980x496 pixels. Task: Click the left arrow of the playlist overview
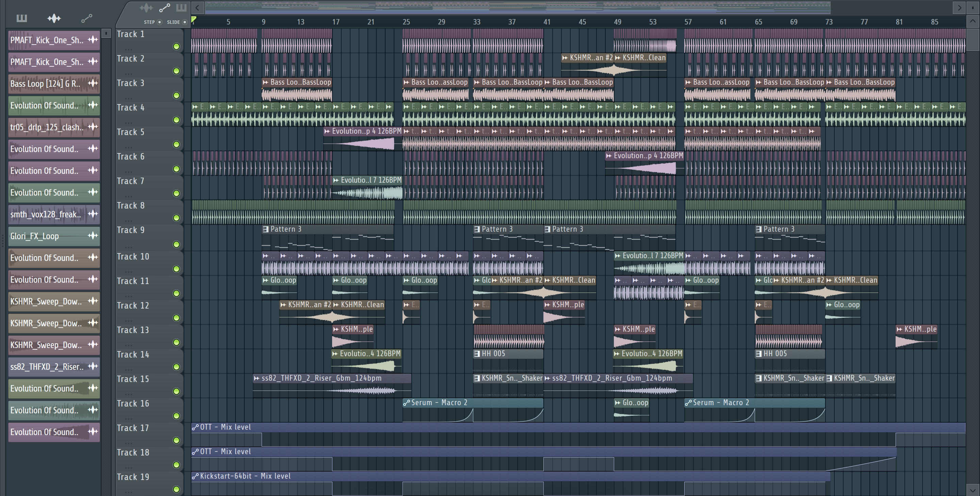click(x=197, y=7)
